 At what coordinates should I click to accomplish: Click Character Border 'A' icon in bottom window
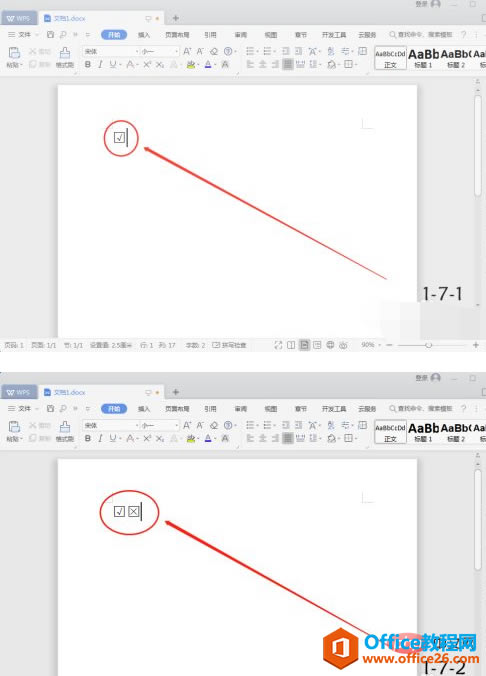(x=225, y=438)
